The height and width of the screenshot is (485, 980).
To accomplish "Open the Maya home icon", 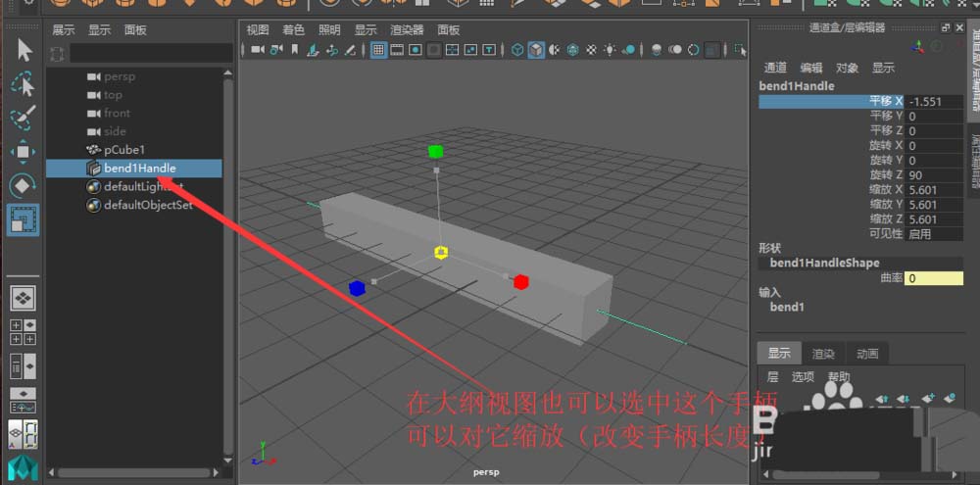I will pos(24,468).
